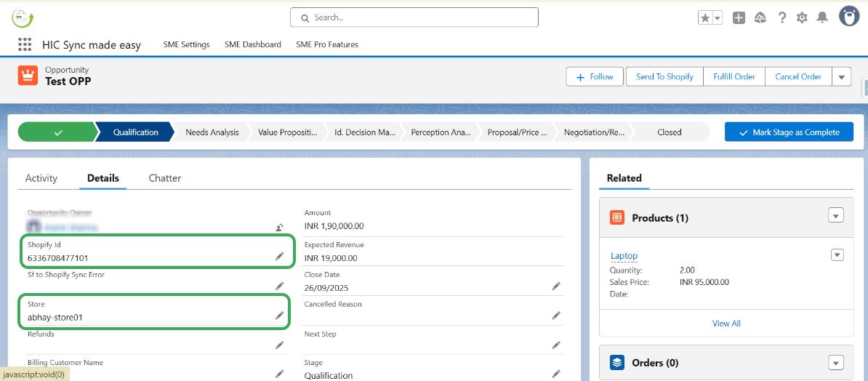
Task: Expand the favorites list dropdown arrow
Action: click(717, 18)
